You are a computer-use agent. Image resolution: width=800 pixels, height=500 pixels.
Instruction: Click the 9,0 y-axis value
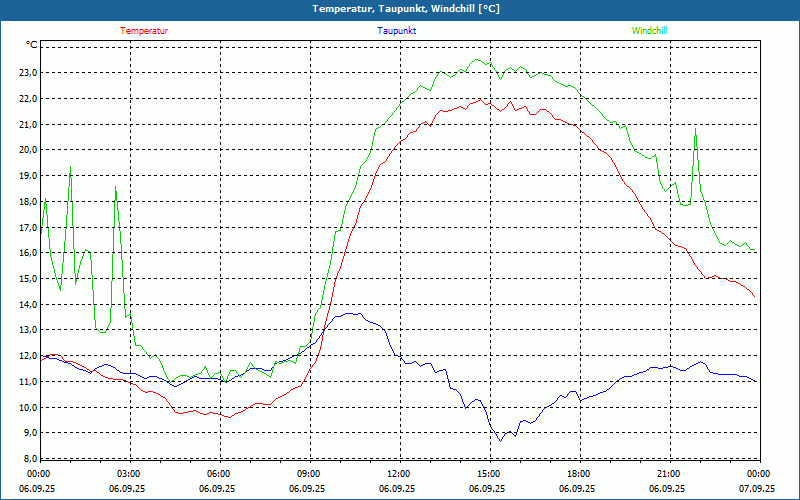coord(30,433)
